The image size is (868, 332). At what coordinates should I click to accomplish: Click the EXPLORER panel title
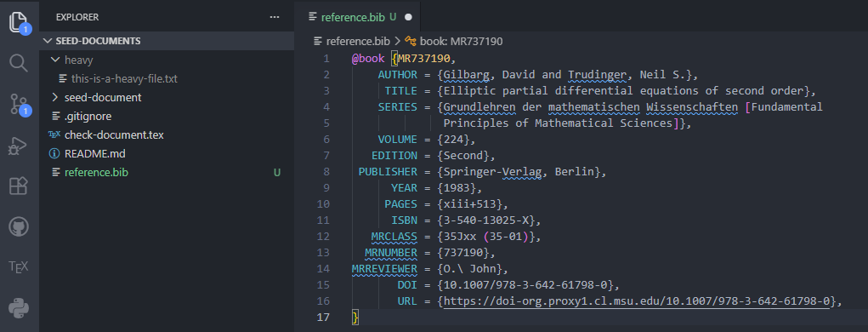click(x=77, y=17)
